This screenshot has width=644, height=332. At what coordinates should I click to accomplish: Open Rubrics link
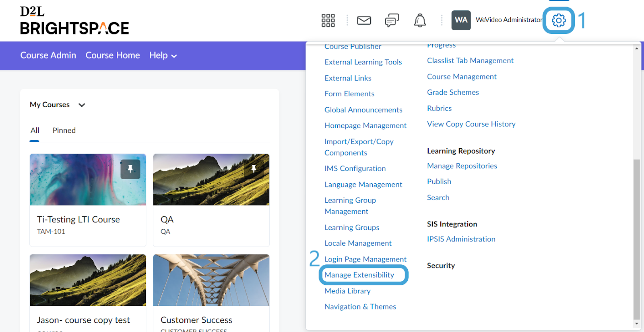(x=439, y=108)
